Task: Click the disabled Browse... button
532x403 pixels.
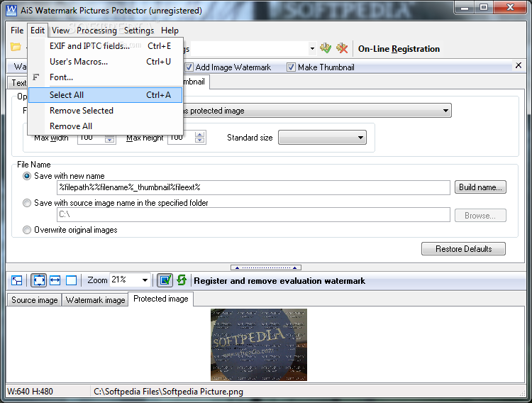Action: pyautogui.click(x=480, y=216)
